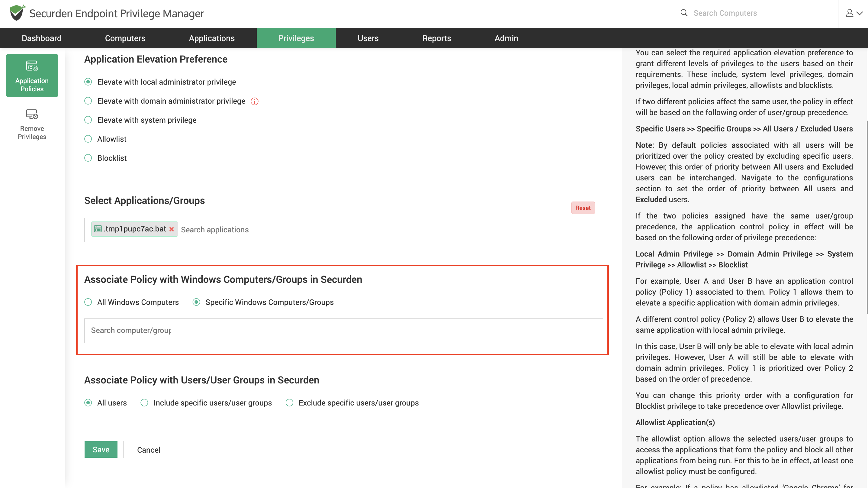Select All Windows Computers radio
Screen dimensions: 868x488
(x=88, y=302)
